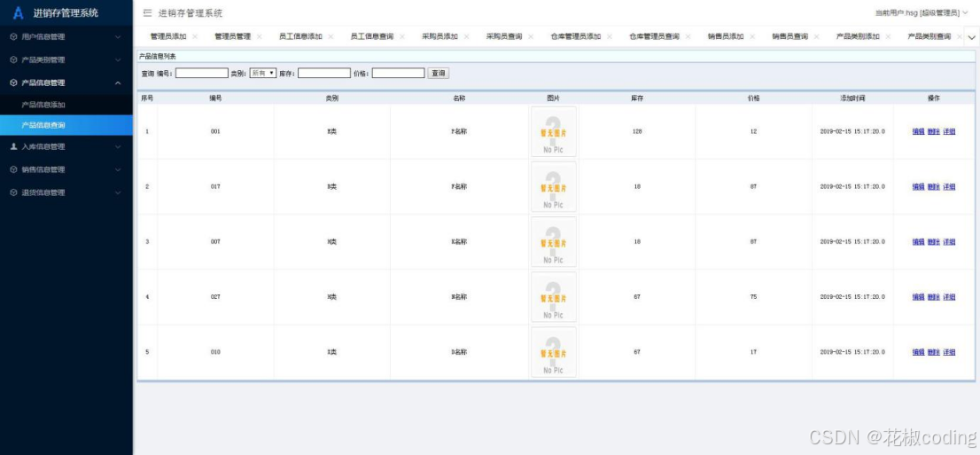This screenshot has height=455, width=980.
Task: Expand the 销售信息管理 sidebar menu
Action: 118,169
